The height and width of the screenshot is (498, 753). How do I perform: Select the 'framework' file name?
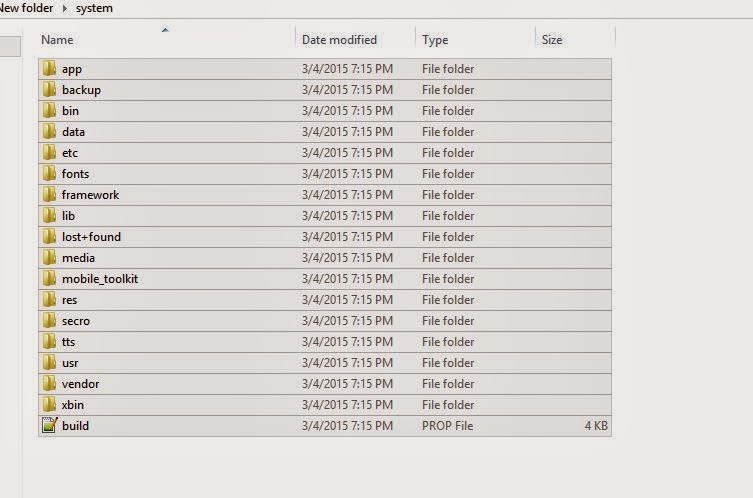point(90,195)
